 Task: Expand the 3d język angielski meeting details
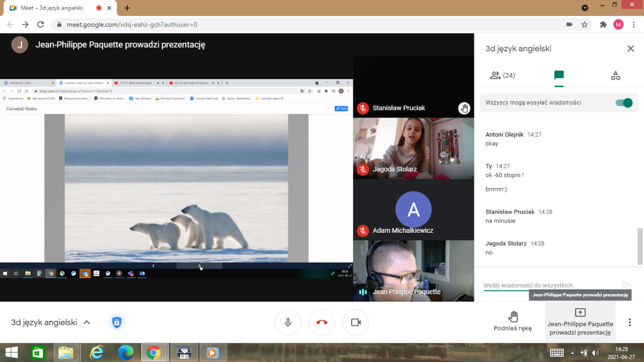pos(87,322)
